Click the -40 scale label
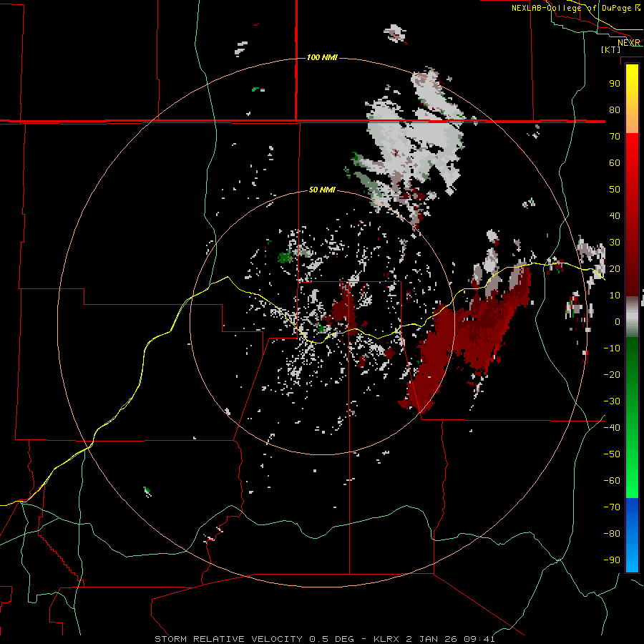 (x=612, y=428)
